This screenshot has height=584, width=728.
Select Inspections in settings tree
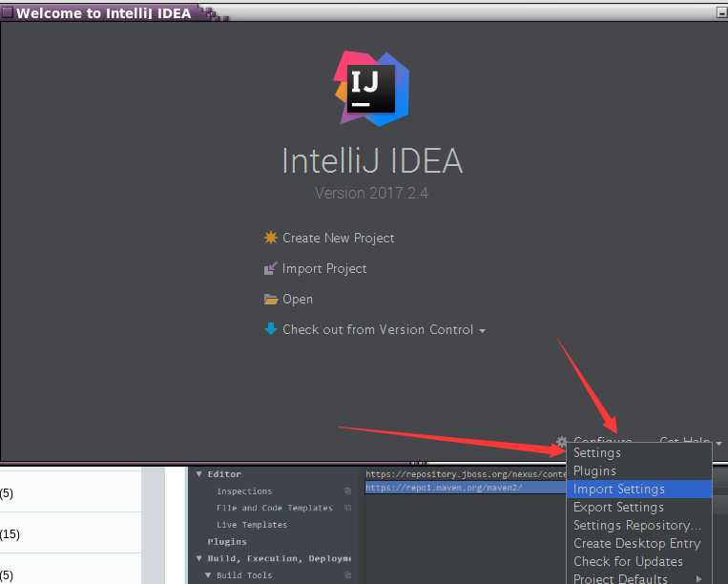click(x=244, y=491)
